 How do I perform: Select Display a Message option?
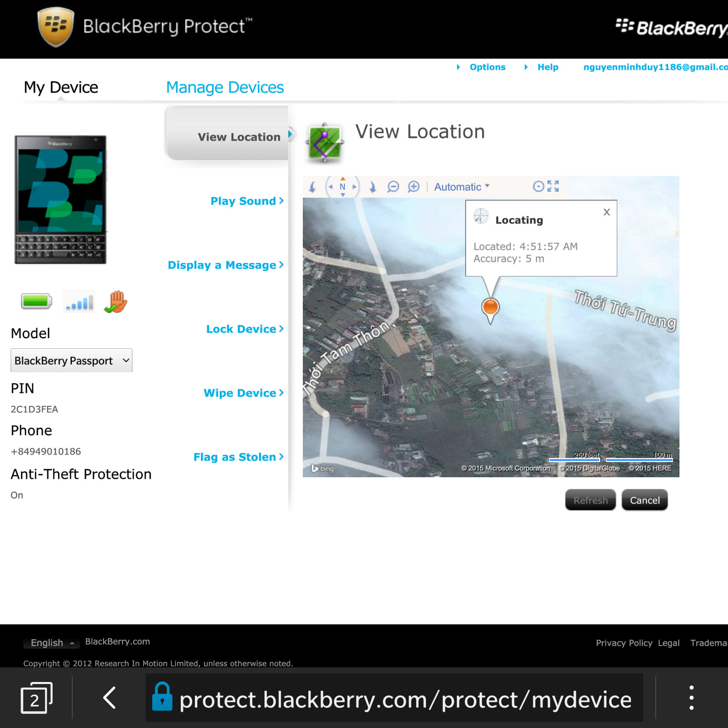pyautogui.click(x=225, y=265)
